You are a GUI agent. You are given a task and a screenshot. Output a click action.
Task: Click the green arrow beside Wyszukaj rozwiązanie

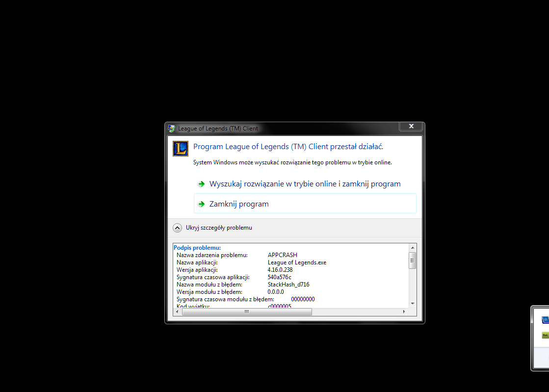(201, 184)
